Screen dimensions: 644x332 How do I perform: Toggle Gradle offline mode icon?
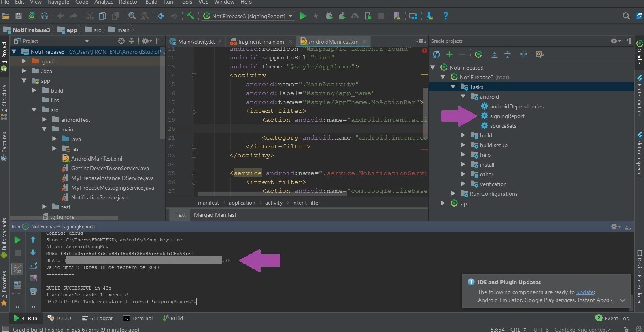click(x=524, y=54)
